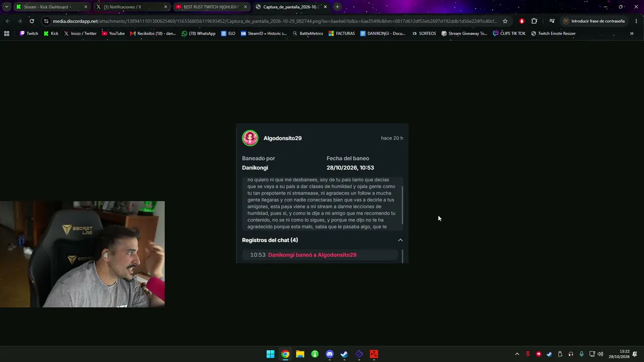Open the BattleMetrics bookmark
This screenshot has height=362, width=644.
pyautogui.click(x=307, y=34)
